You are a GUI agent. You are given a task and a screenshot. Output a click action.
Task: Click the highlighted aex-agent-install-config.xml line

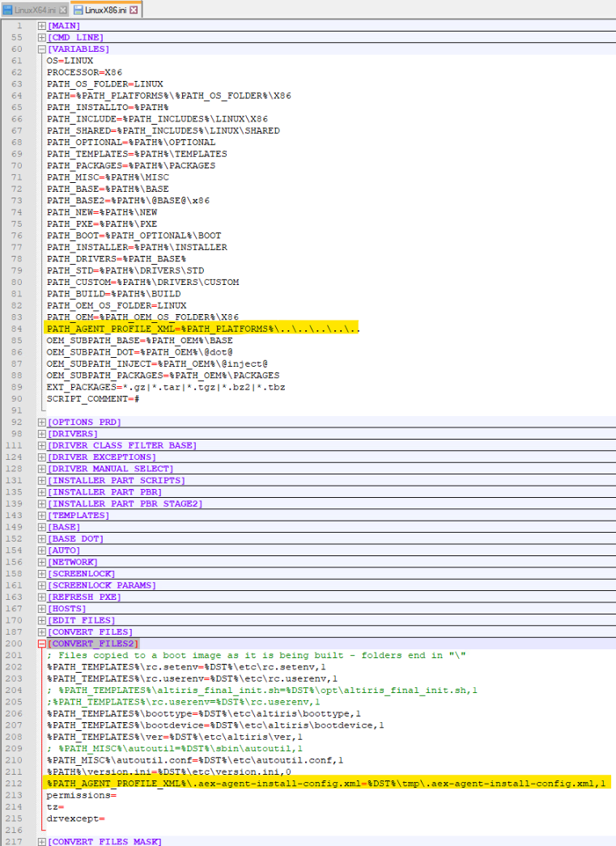(324, 784)
